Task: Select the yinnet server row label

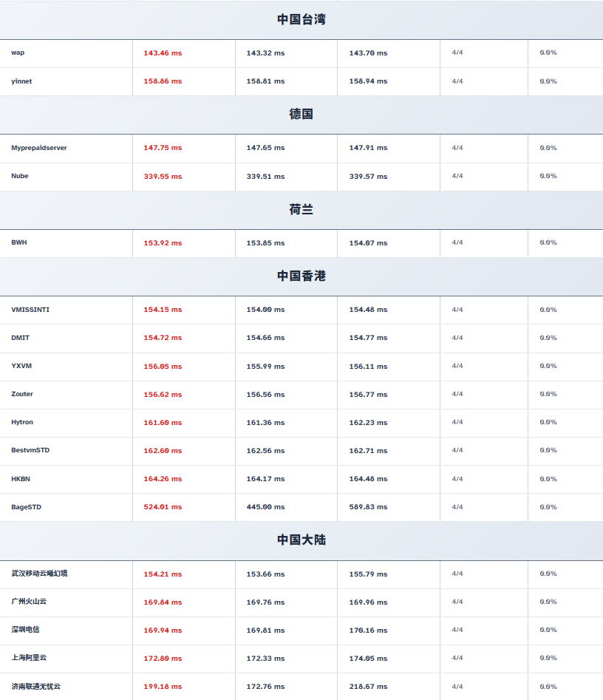Action: [x=21, y=81]
